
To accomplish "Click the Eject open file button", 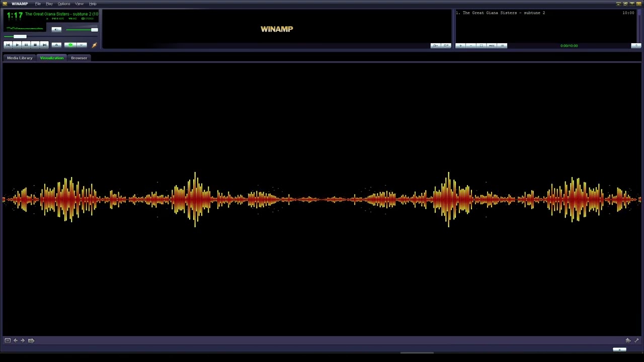I will [x=56, y=45].
